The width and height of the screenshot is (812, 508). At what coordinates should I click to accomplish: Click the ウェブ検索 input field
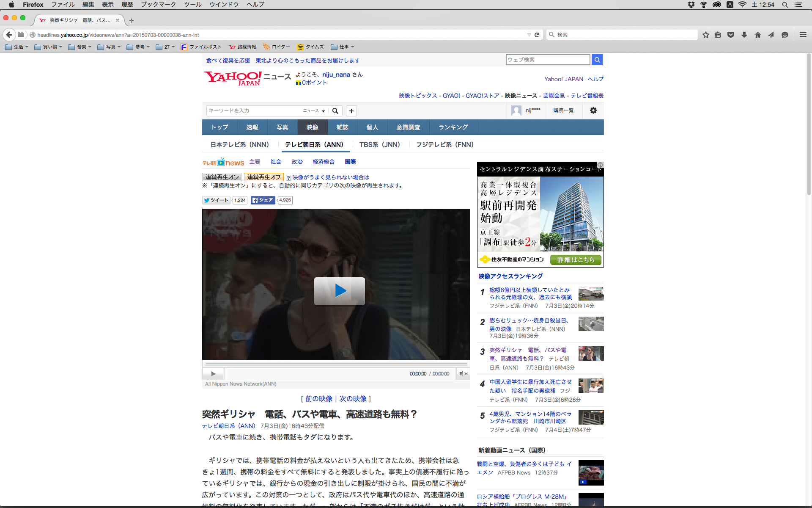(548, 60)
